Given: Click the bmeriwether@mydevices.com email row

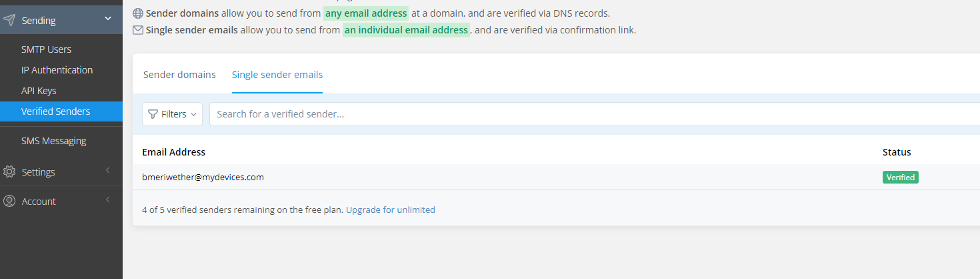Looking at the screenshot, I should [203, 177].
